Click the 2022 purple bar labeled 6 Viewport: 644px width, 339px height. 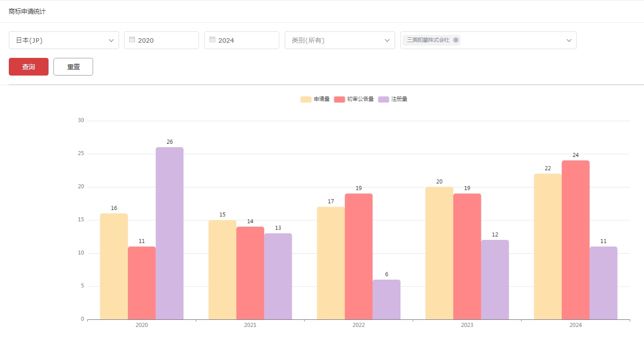(386, 299)
